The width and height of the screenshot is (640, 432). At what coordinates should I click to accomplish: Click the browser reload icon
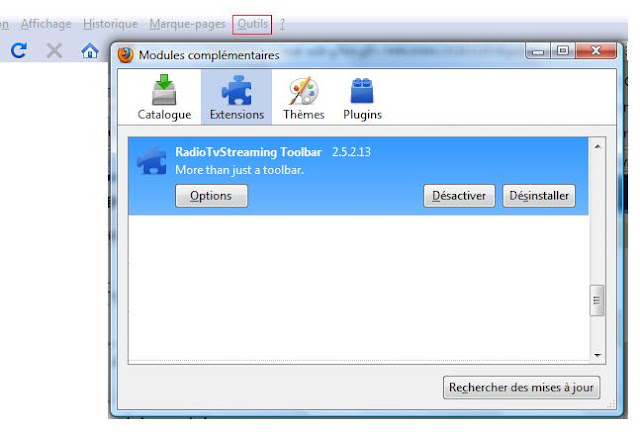[19, 51]
